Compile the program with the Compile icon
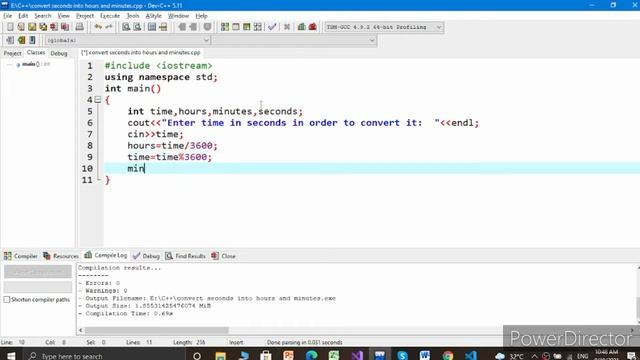Image resolution: width=640 pixels, height=360 pixels. pyautogui.click(x=225, y=27)
